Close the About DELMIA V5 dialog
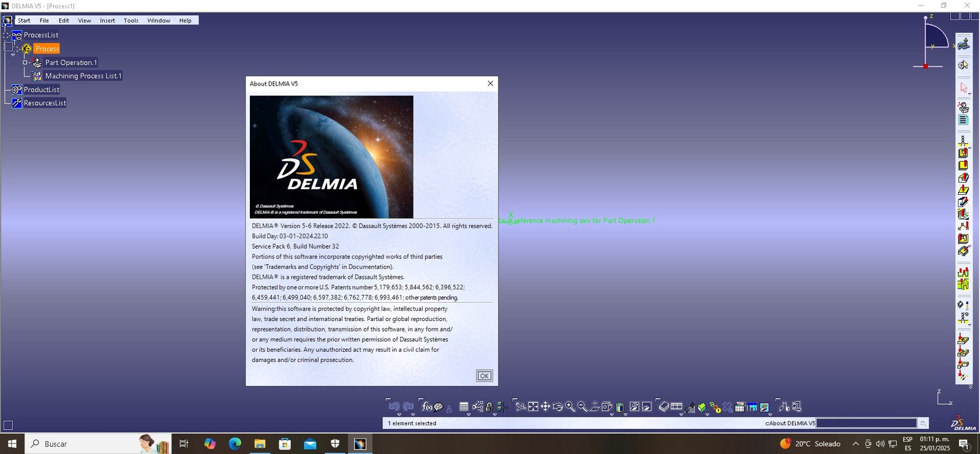The image size is (980, 454). [490, 83]
